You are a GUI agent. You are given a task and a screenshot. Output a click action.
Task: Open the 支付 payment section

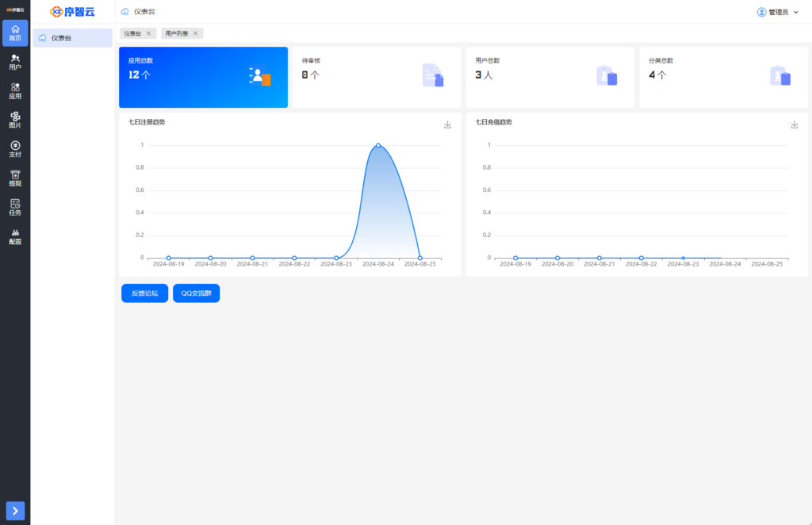(15, 149)
